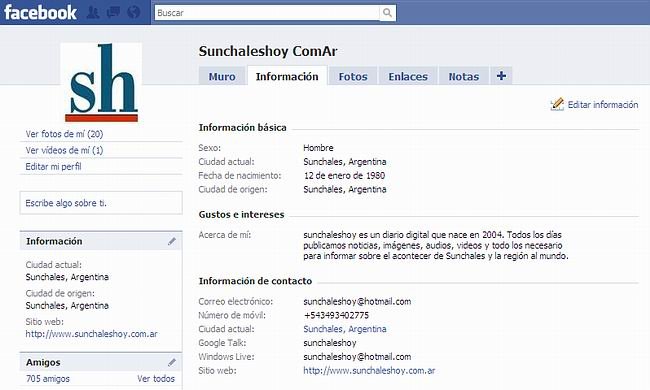The height and width of the screenshot is (390, 650).
Task: Open the Notas tab
Action: pos(463,76)
